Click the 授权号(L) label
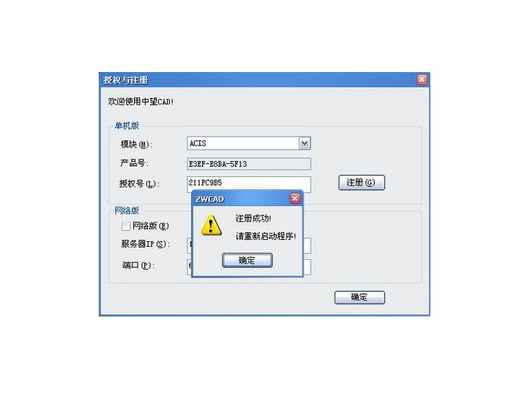Image resolution: width=530 pixels, height=420 pixels. coord(139,184)
